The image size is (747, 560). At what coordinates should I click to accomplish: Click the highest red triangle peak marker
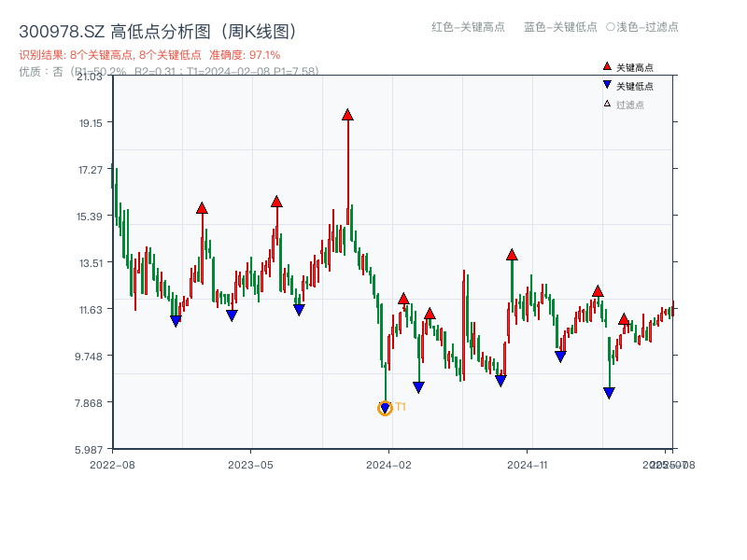(347, 114)
